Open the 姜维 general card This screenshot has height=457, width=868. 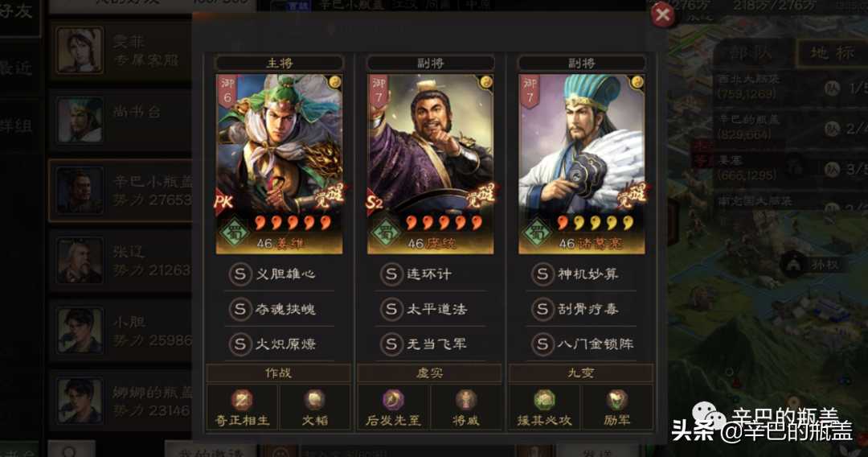click(x=279, y=164)
